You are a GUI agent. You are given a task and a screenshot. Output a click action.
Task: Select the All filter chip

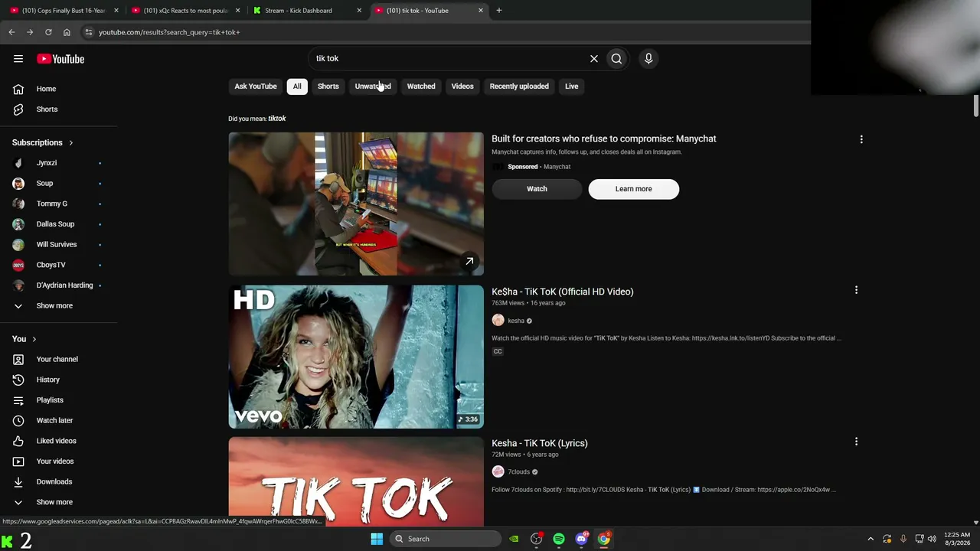tap(297, 86)
